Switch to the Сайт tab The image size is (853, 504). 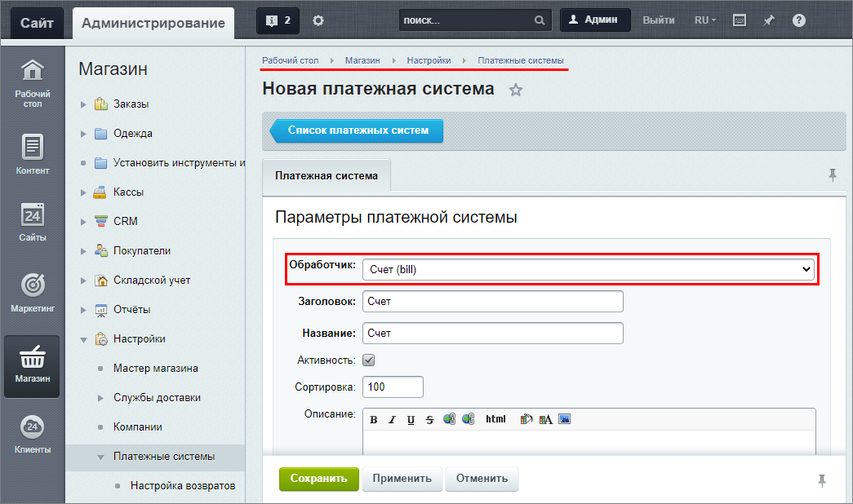coord(37,23)
